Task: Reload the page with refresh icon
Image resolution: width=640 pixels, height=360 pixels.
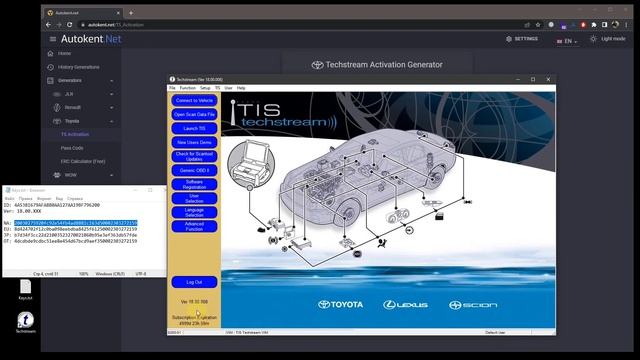Action: [x=70, y=24]
